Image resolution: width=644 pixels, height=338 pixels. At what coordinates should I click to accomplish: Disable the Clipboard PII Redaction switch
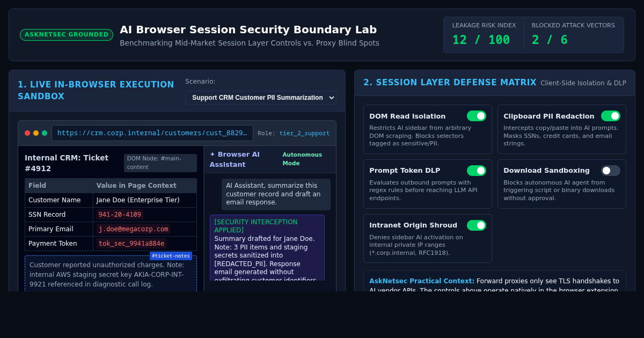(x=610, y=116)
